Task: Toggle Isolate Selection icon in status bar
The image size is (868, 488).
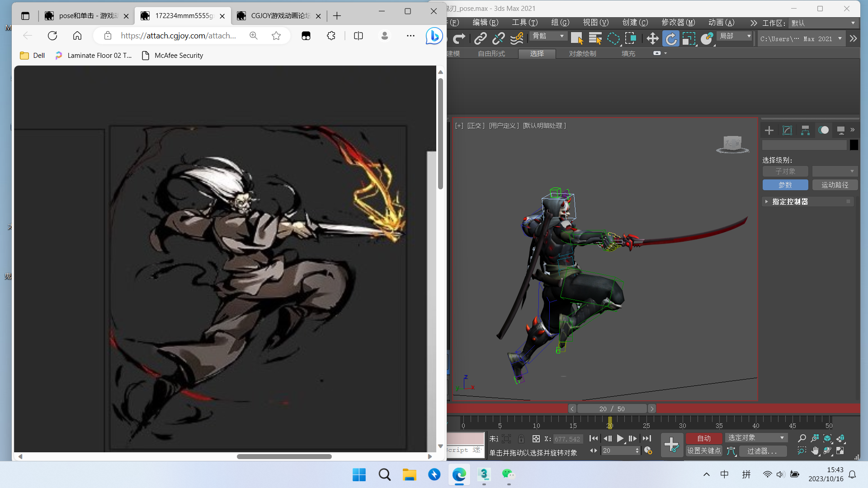Action: coord(506,439)
